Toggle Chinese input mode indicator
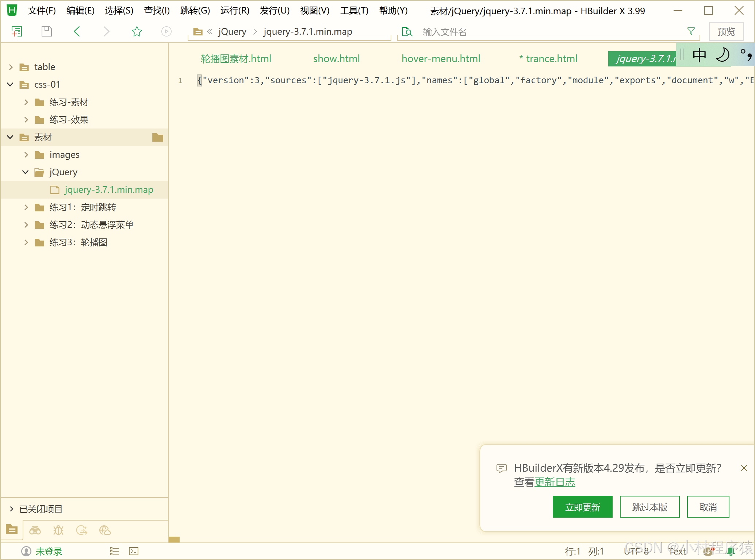The height and width of the screenshot is (560, 755). [699, 55]
